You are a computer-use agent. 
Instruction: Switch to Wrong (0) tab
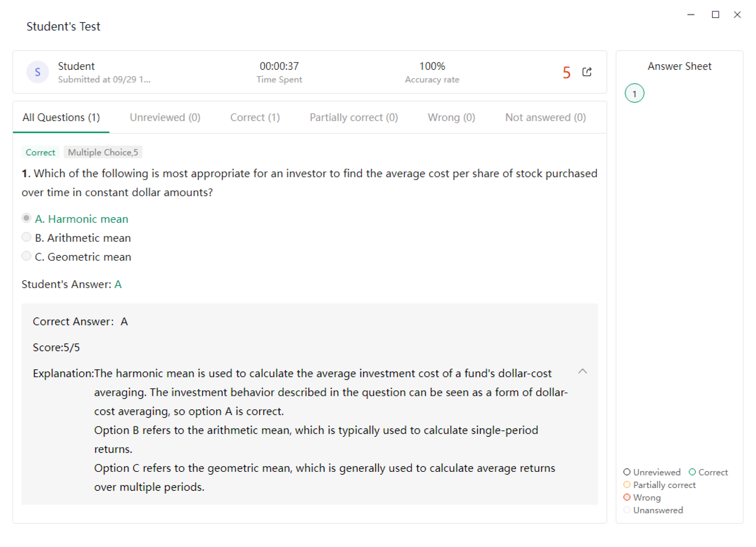pos(451,117)
